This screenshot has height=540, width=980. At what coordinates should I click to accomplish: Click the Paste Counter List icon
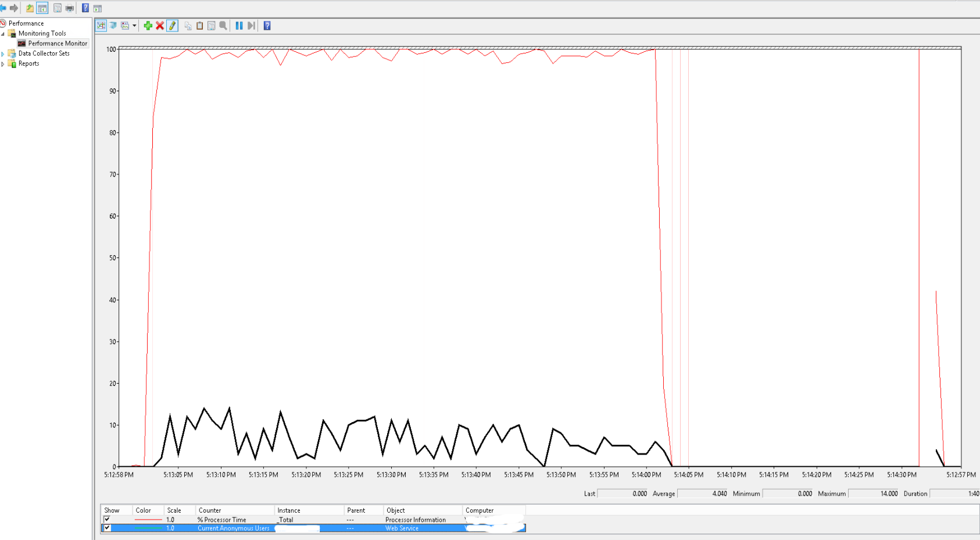click(199, 26)
